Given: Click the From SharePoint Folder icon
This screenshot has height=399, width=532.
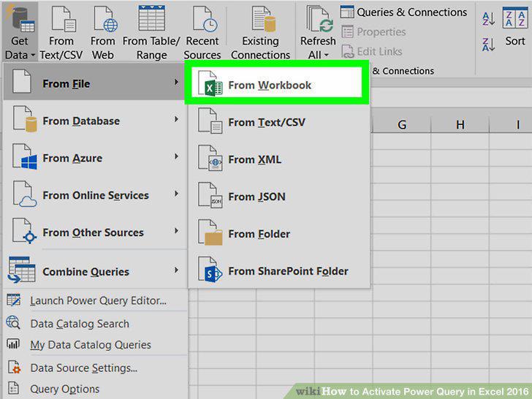Looking at the screenshot, I should 210,270.
